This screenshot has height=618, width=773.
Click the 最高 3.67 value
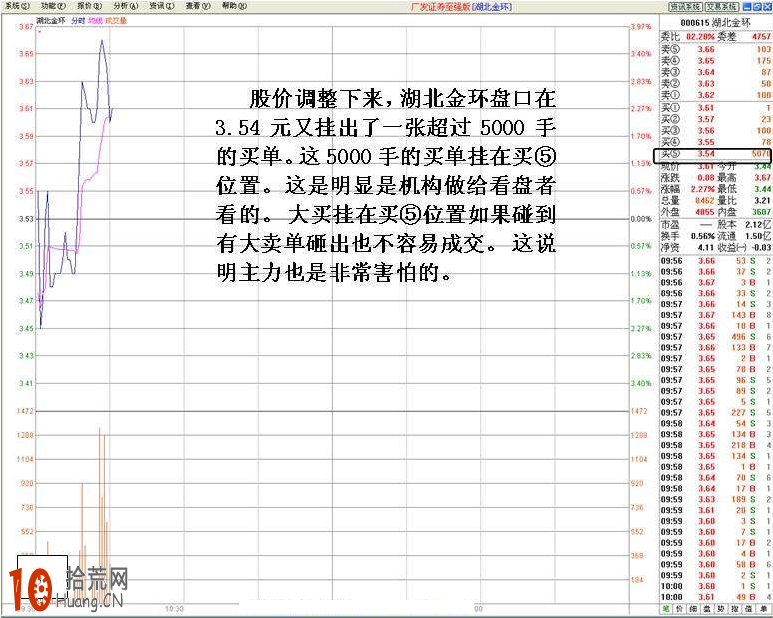click(762, 177)
